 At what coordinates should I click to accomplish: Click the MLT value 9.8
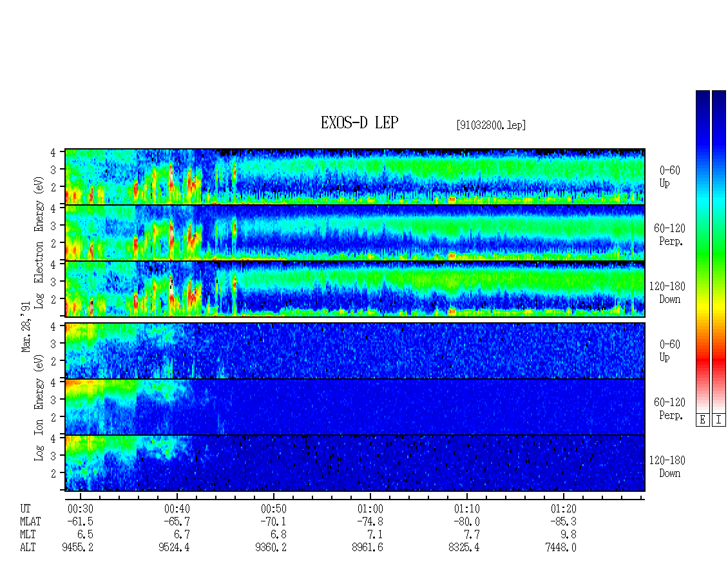pos(568,535)
